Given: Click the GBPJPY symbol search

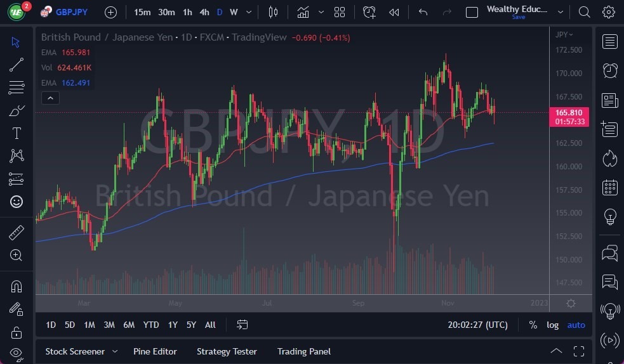Looking at the screenshot, I should (x=64, y=12).
